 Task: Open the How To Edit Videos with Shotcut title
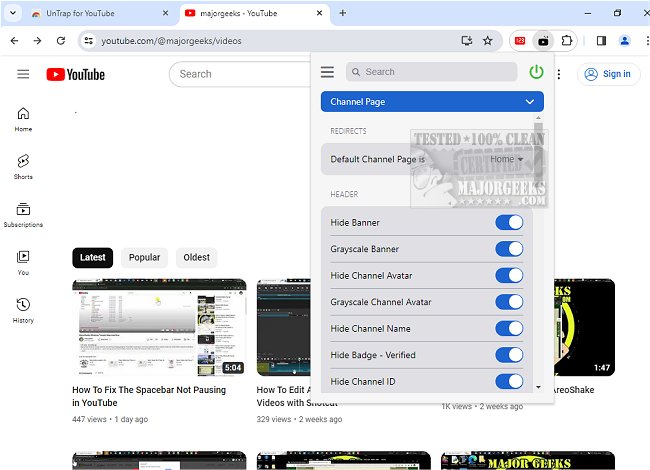click(284, 396)
